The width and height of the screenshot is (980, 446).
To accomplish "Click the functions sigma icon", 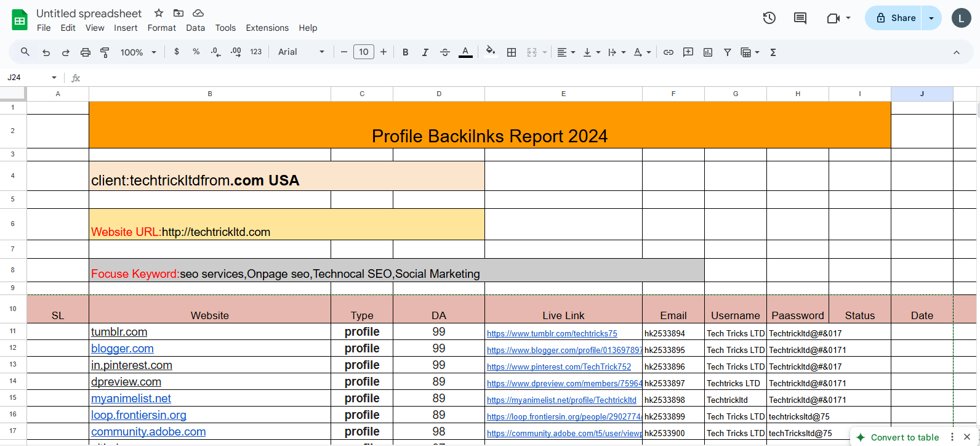I will click(773, 52).
